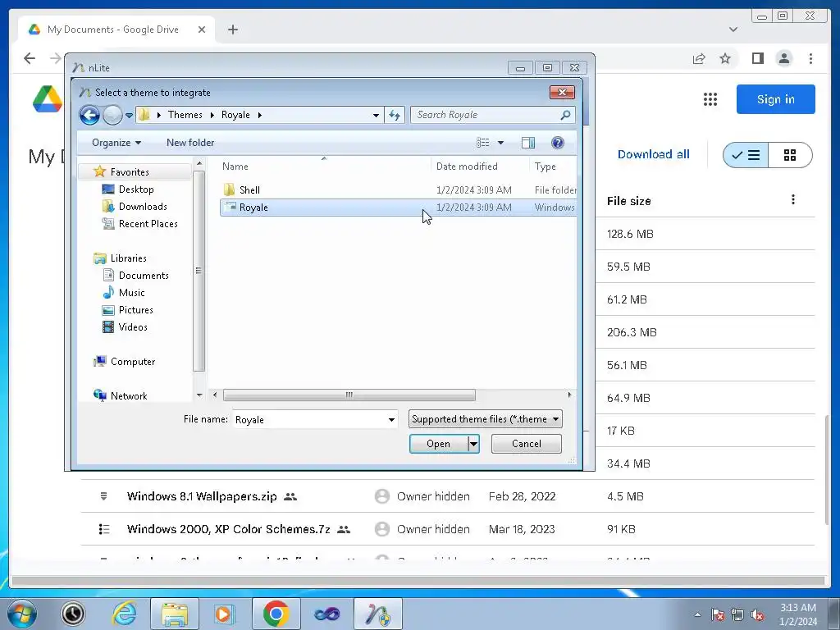Click the magnifier icon in Search Royale box
The width and height of the screenshot is (840, 630).
(x=565, y=115)
